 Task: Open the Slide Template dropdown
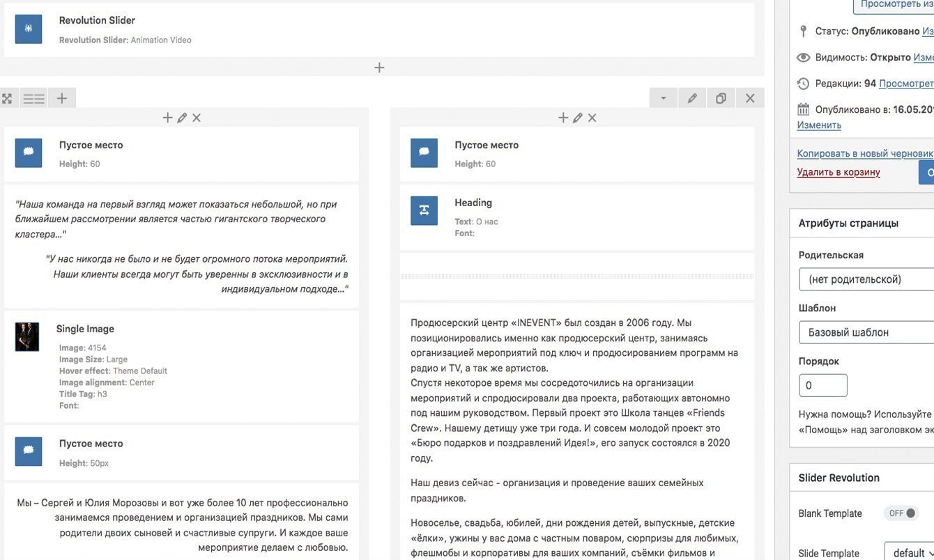click(x=910, y=553)
